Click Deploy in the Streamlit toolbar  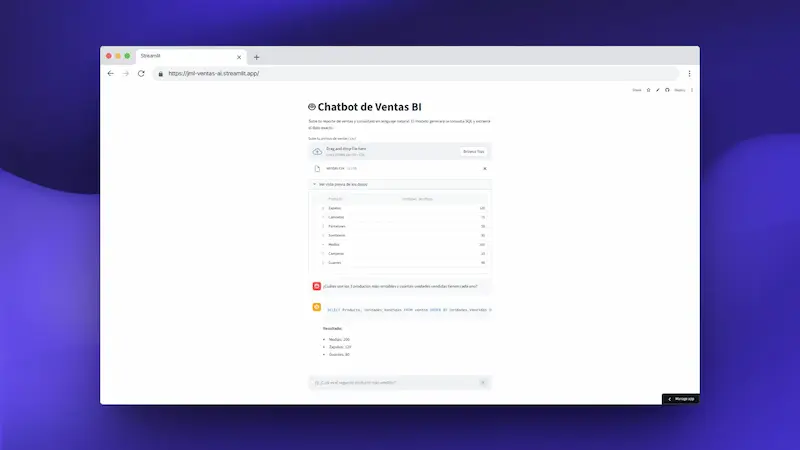pyautogui.click(x=680, y=90)
